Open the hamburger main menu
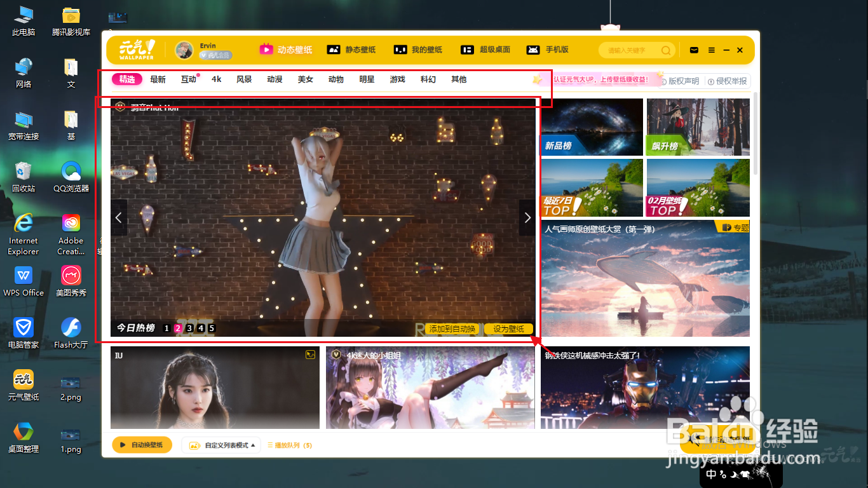Screen dimensions: 868x488 pos(712,50)
